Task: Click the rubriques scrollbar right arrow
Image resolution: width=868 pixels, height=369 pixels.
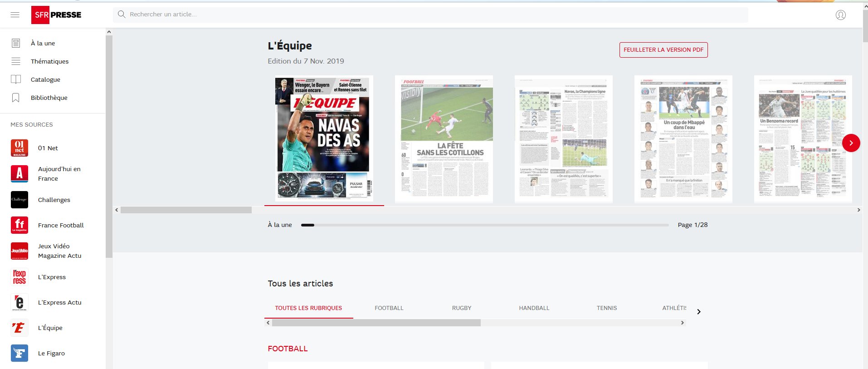Action: (x=682, y=323)
